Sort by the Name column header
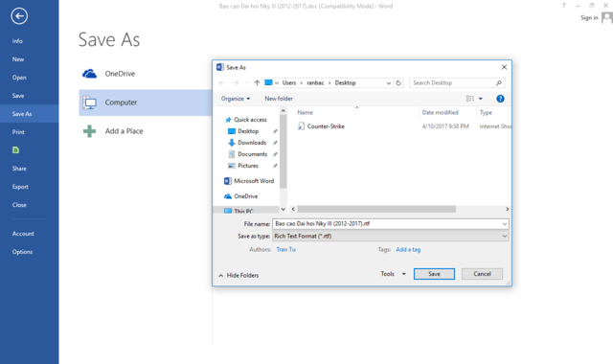Viewport: 613px width, 364px height. point(305,113)
